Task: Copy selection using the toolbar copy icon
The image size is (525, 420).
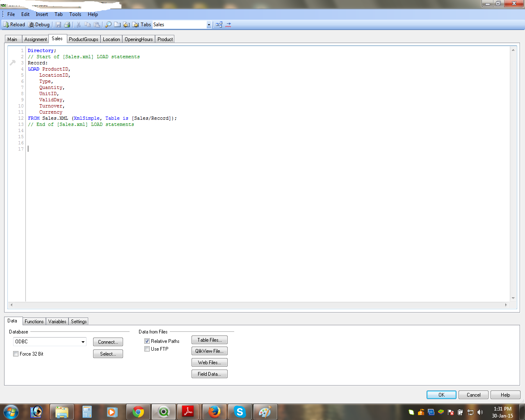Action: coord(87,25)
